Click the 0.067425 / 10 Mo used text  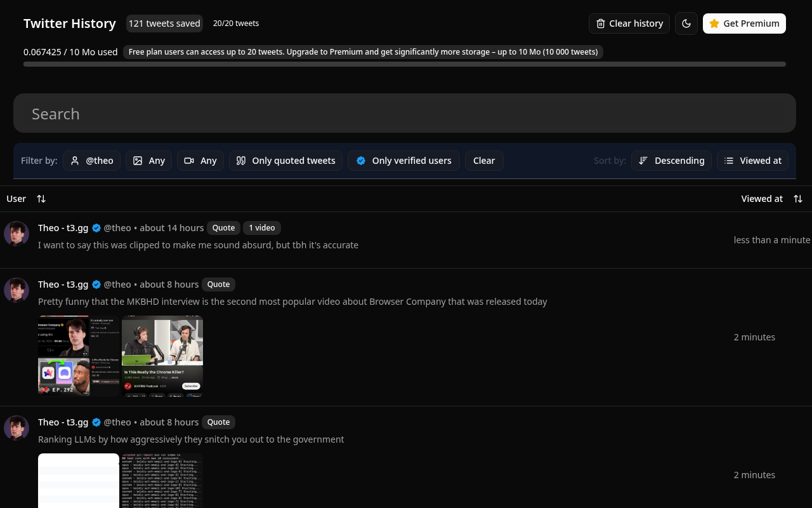70,52
